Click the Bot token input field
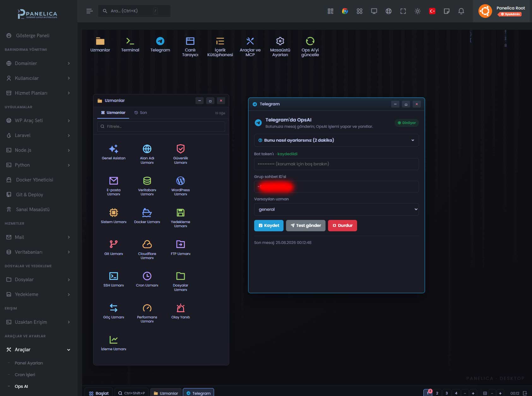This screenshot has width=532, height=396. [x=336, y=164]
